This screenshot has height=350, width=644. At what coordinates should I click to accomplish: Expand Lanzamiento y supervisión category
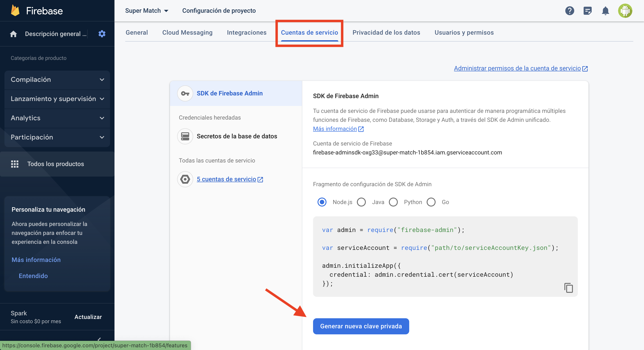[57, 99]
